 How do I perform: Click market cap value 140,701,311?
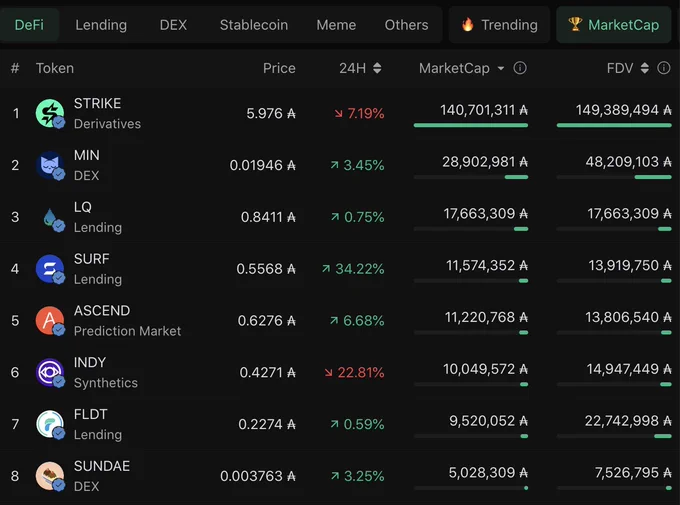click(x=484, y=110)
